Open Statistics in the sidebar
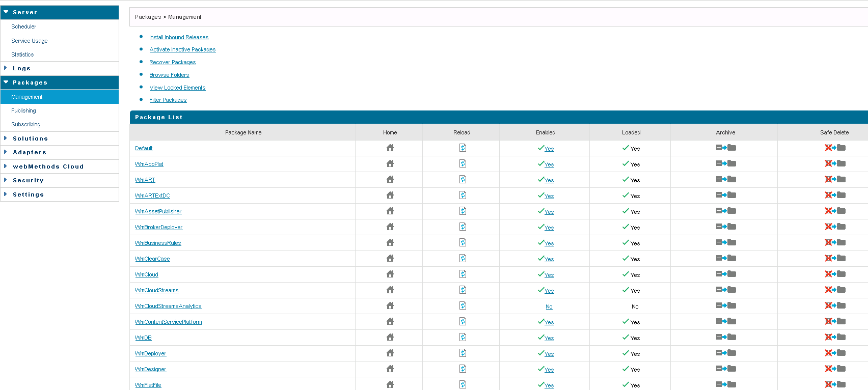The image size is (868, 390). click(x=22, y=54)
